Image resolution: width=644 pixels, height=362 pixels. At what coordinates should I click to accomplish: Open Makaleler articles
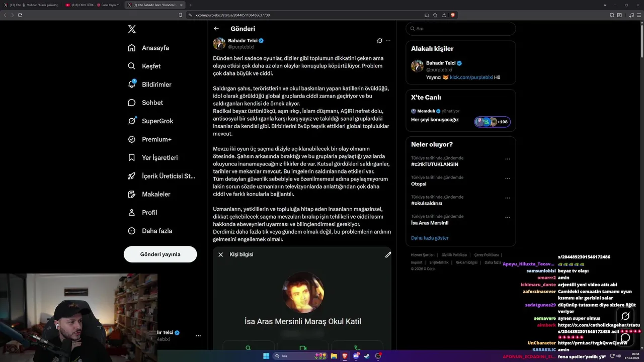[x=149, y=194]
